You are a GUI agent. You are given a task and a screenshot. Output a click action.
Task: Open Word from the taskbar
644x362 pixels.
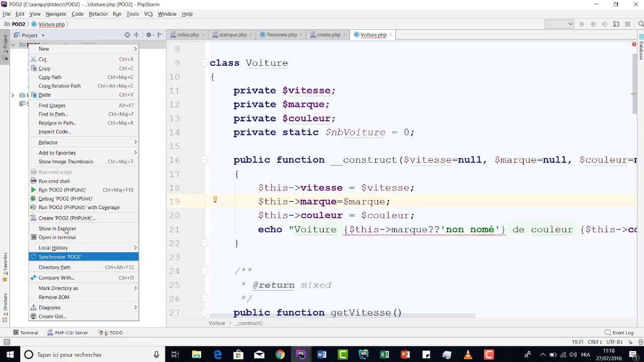(322, 354)
